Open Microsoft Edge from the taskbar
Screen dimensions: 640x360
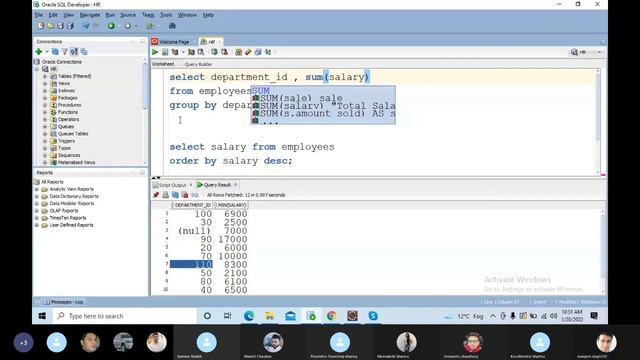coord(249,316)
